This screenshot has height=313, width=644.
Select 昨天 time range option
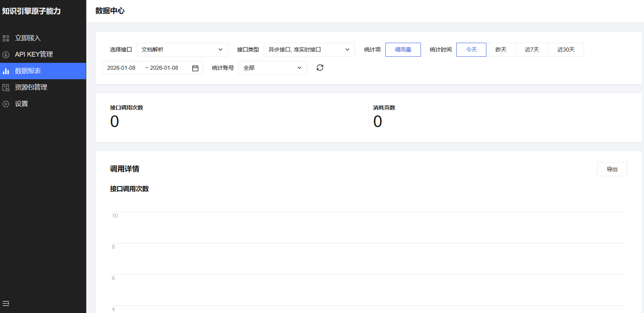(501, 50)
